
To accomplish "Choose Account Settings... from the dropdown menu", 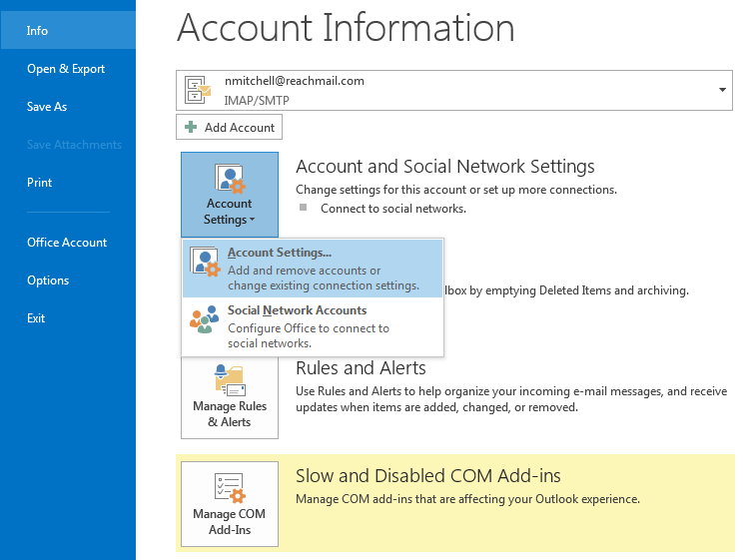I will click(313, 269).
